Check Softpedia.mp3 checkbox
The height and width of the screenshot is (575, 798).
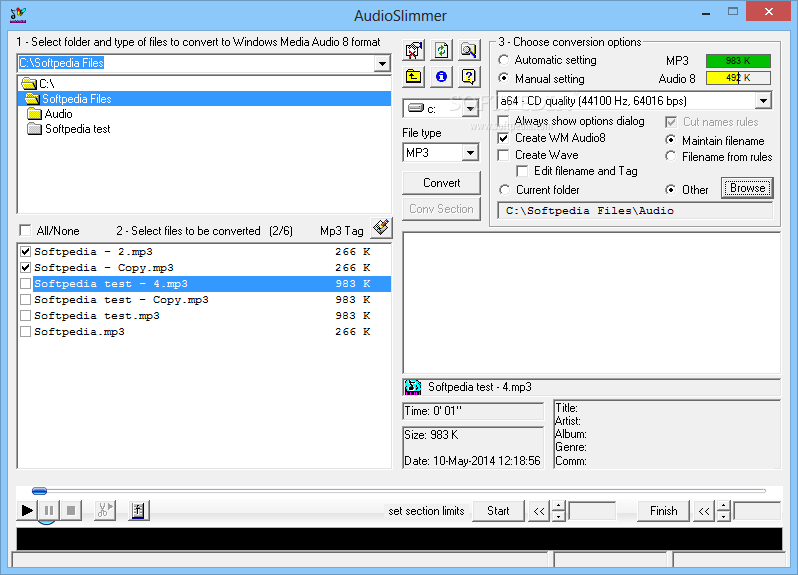(25, 332)
